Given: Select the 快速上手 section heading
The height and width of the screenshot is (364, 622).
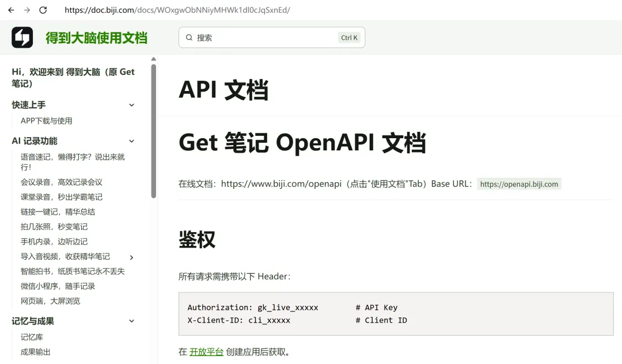Looking at the screenshot, I should pos(29,105).
